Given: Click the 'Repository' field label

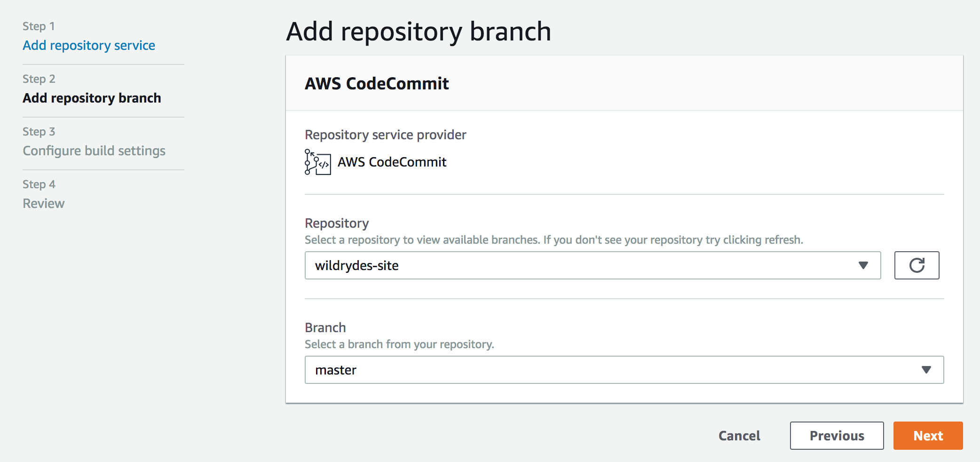Looking at the screenshot, I should [x=337, y=223].
